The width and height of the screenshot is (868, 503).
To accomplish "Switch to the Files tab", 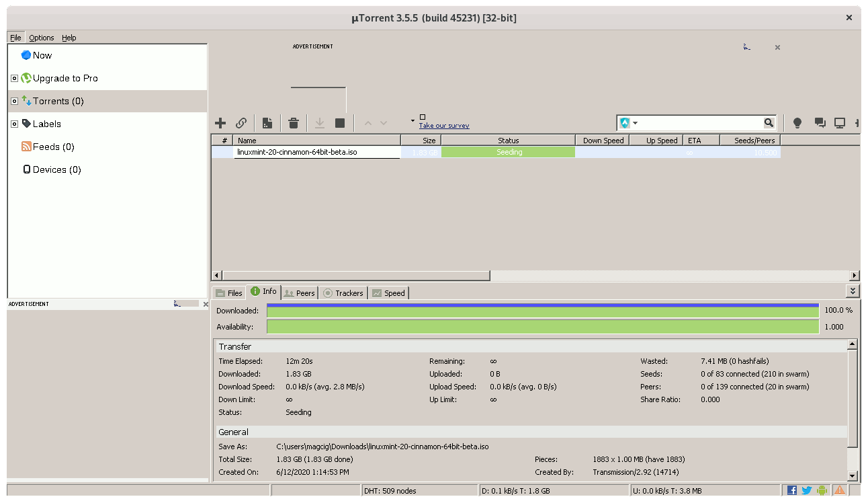I will click(228, 293).
